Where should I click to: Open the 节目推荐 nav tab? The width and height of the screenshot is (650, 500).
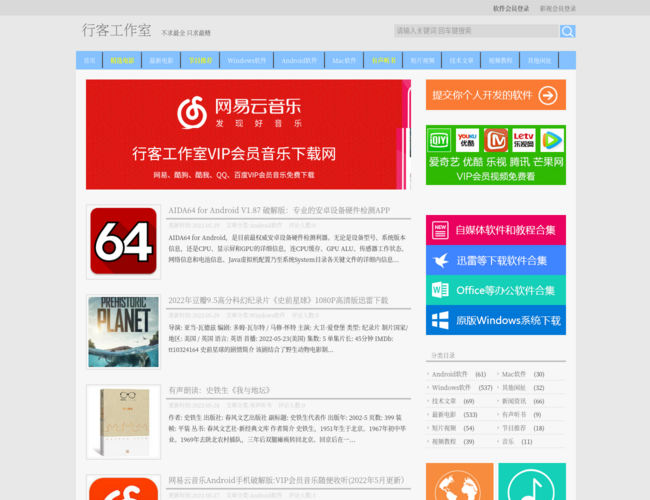coord(201,61)
